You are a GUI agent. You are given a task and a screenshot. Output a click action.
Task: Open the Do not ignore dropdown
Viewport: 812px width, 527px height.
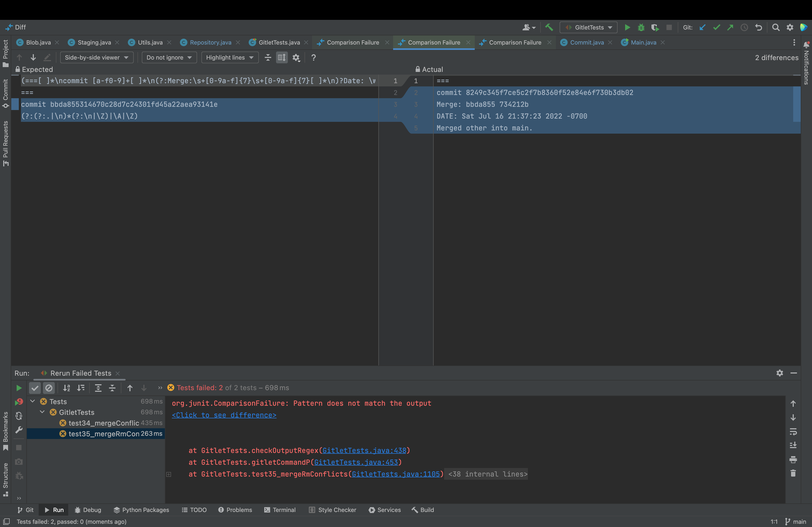(169, 58)
